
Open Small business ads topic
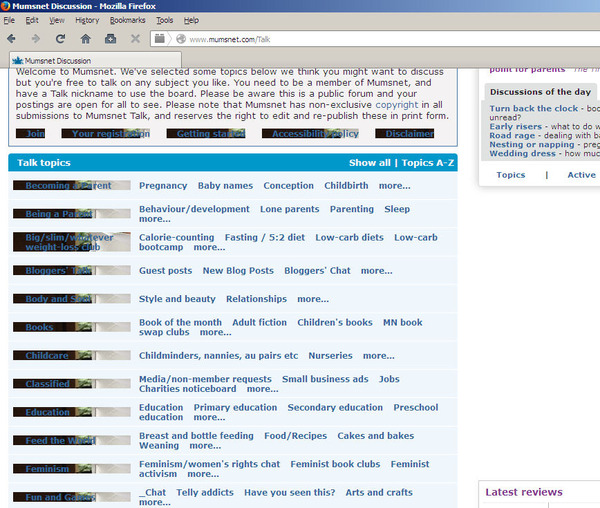pyautogui.click(x=325, y=379)
